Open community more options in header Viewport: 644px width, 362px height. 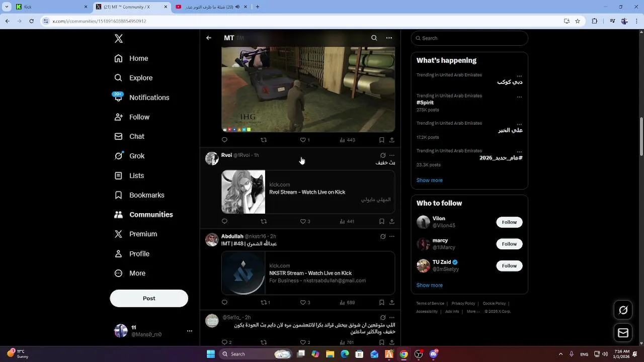tap(389, 38)
